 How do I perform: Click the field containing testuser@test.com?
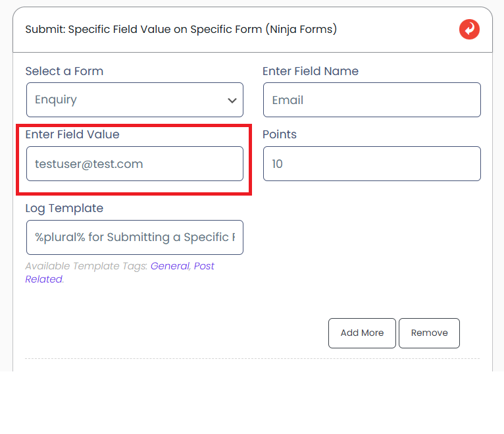pos(135,164)
